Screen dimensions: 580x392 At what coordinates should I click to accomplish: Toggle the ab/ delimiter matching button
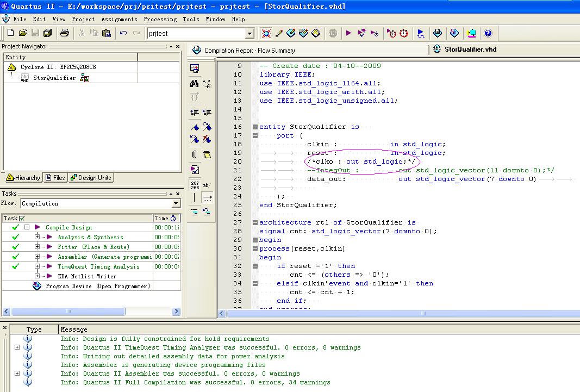click(x=207, y=185)
